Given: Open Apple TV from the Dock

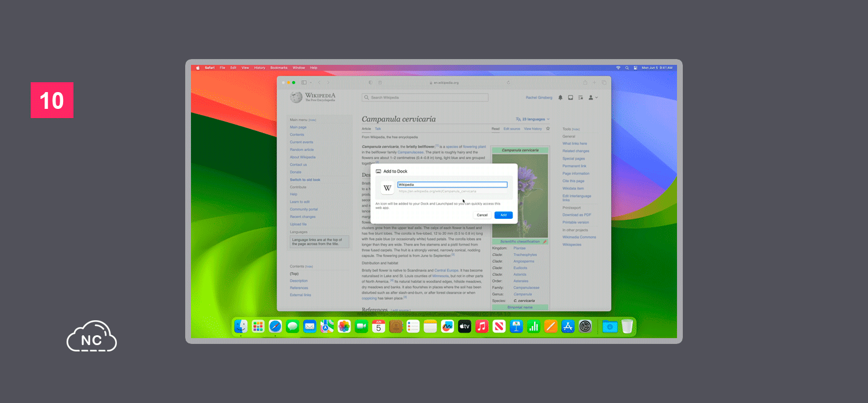Looking at the screenshot, I should pos(465,327).
